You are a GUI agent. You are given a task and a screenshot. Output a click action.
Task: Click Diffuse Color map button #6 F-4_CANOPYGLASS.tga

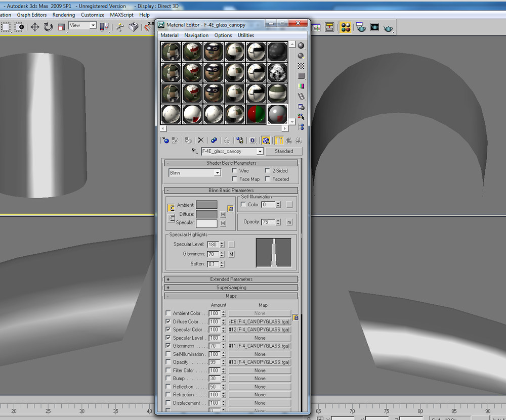click(260, 321)
